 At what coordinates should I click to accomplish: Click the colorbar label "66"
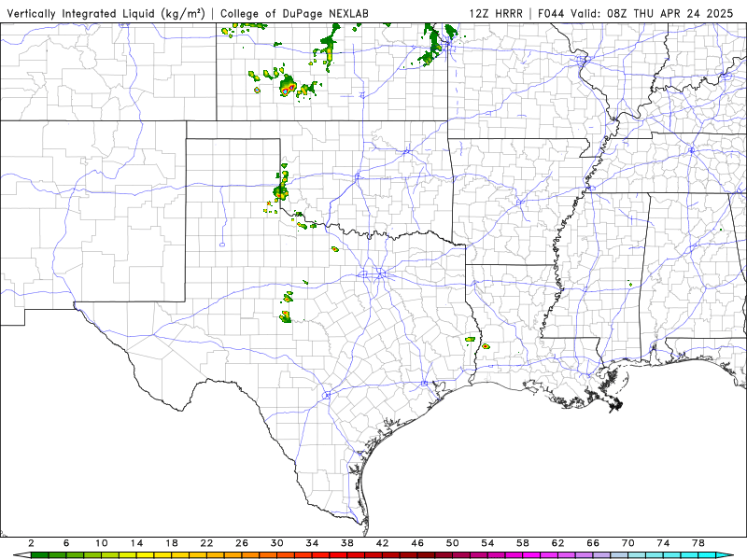(593, 543)
